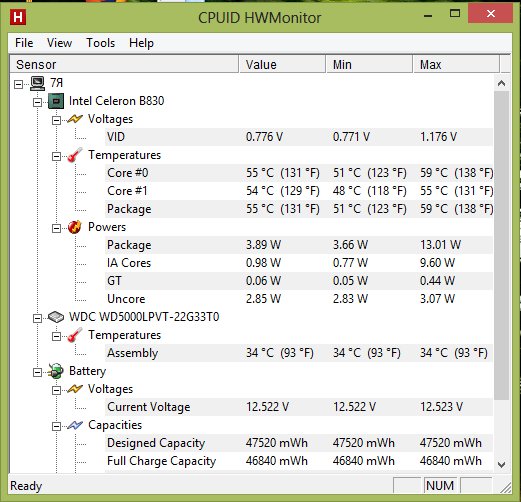Screen dimensions: 521x502
Task: Click the Intel Celeron B830 chip icon
Action: point(56,101)
